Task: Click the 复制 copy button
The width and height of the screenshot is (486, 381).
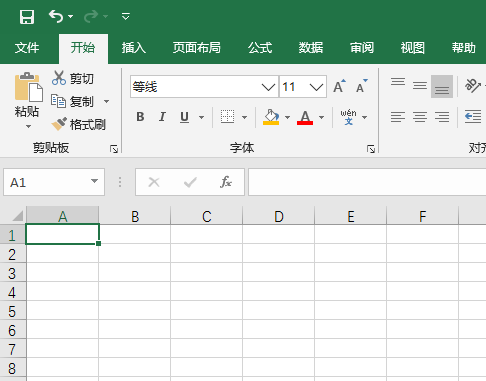Action: [73, 101]
